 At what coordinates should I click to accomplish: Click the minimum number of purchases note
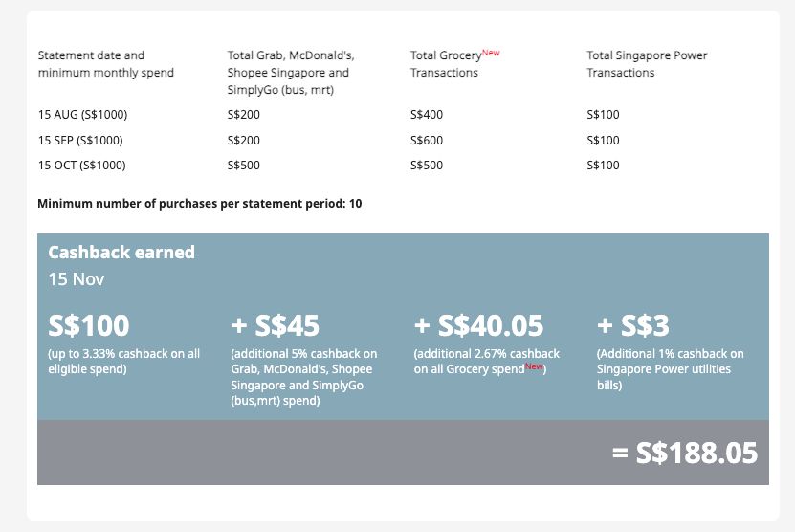(200, 204)
